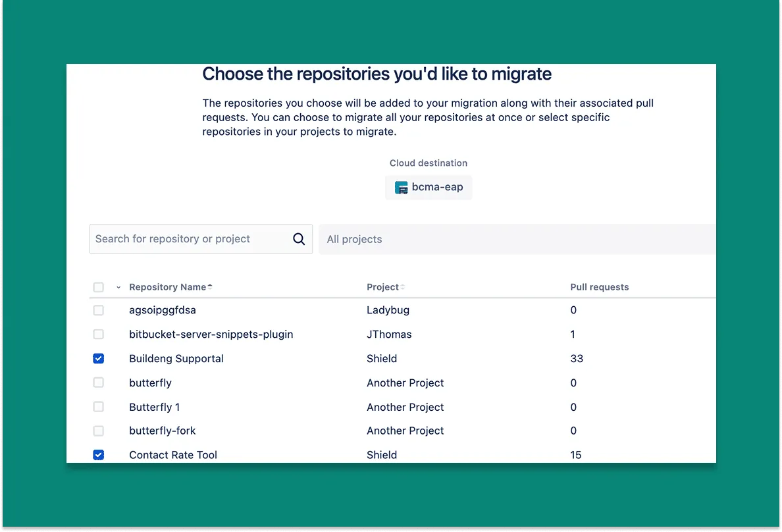Viewport: 782px width, 532px height.
Task: Click the search magnifier icon
Action: [299, 239]
